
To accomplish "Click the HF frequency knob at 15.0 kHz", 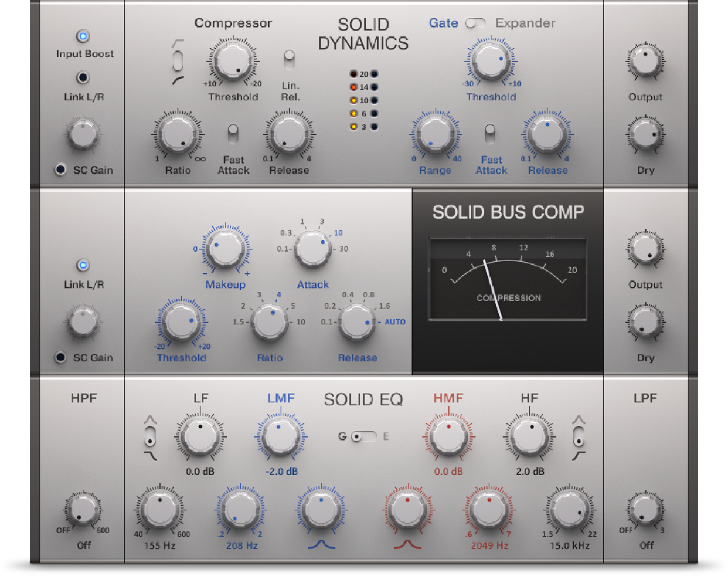I will click(x=570, y=510).
